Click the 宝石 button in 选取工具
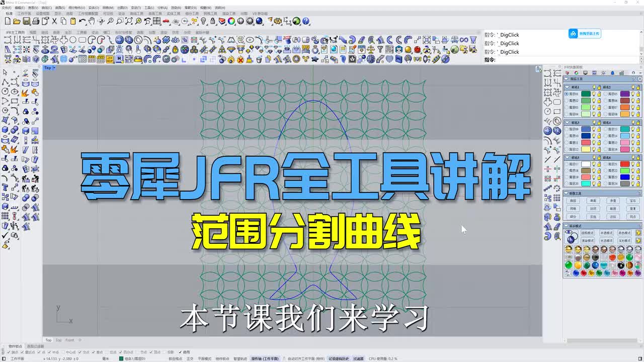Viewport: 644px width, 362px height. (x=633, y=200)
